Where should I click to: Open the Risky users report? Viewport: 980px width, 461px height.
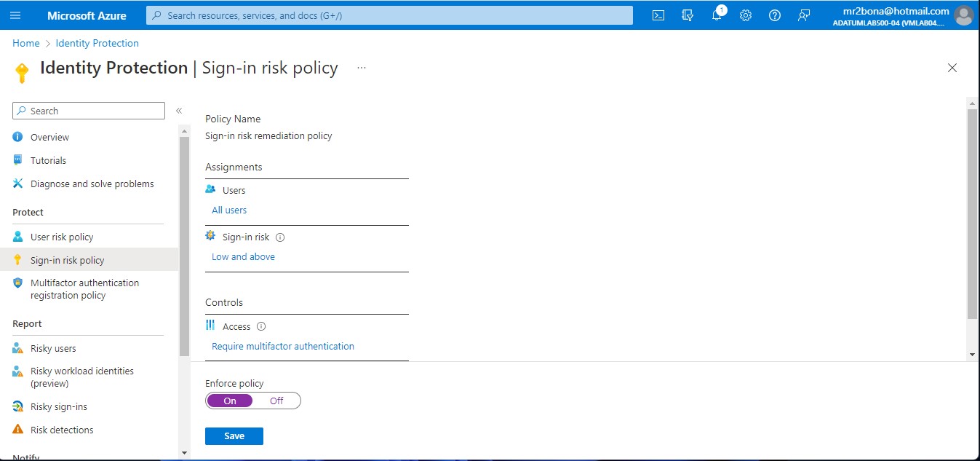[x=53, y=348]
